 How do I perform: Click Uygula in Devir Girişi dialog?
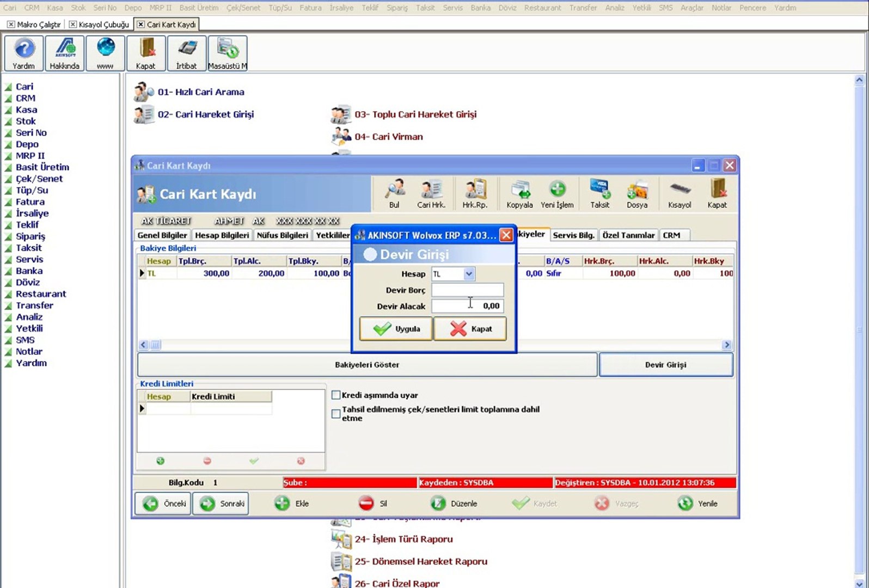coord(396,329)
